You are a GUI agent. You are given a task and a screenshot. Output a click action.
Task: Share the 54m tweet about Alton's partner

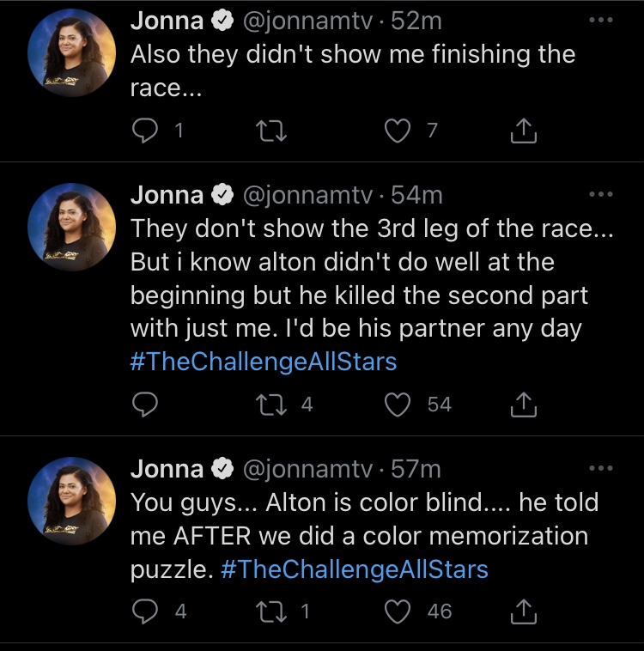[523, 405]
